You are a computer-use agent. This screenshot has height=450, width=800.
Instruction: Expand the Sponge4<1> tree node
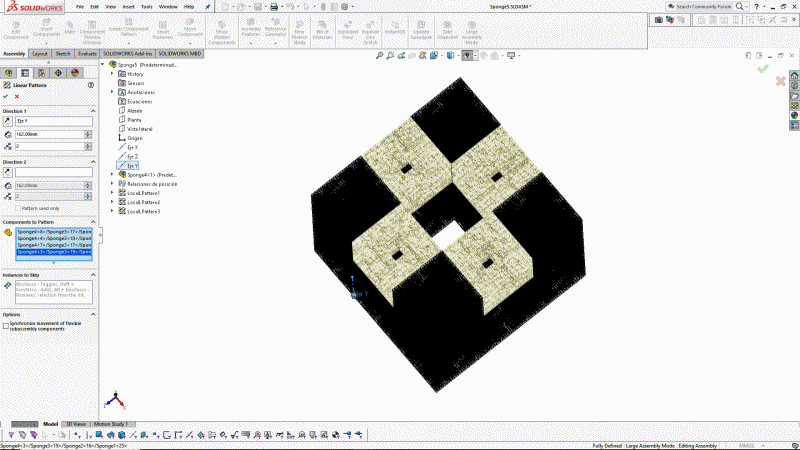tap(112, 174)
